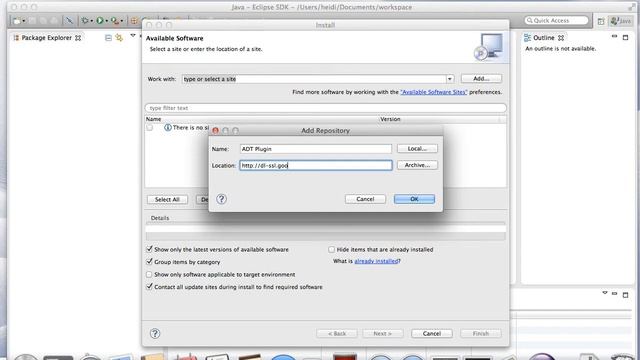Open the Debug dropdown arrow

click(91, 21)
